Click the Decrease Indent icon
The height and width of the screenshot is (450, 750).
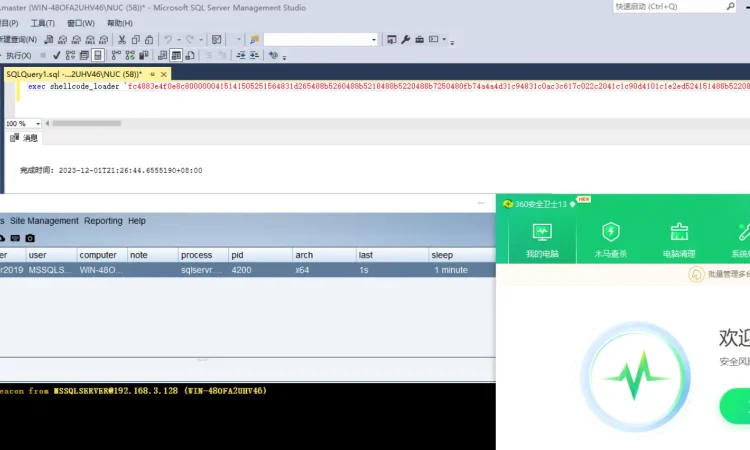coord(241,55)
